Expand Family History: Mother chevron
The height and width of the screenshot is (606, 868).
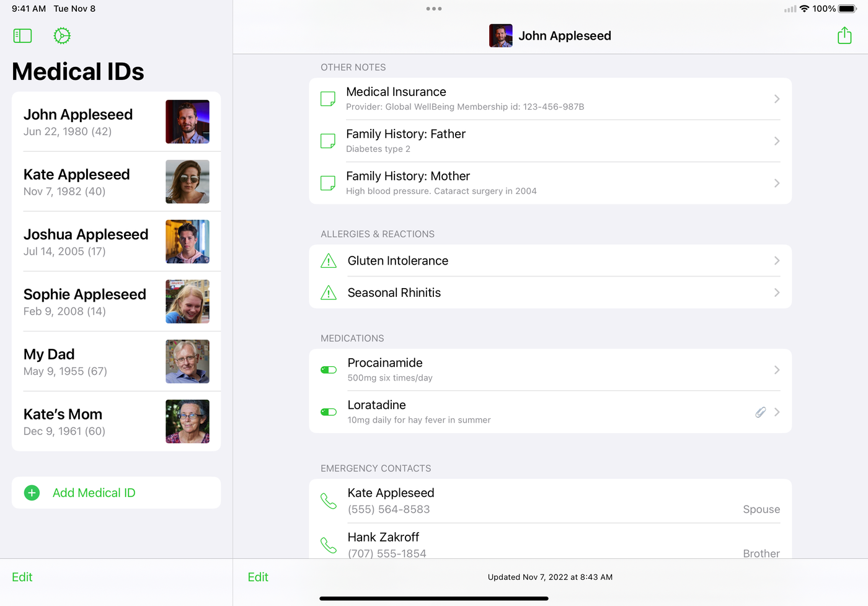[776, 183]
